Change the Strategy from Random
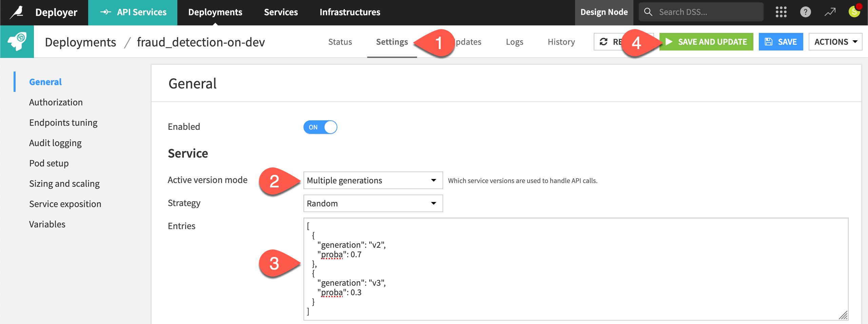868x324 pixels. [x=373, y=203]
